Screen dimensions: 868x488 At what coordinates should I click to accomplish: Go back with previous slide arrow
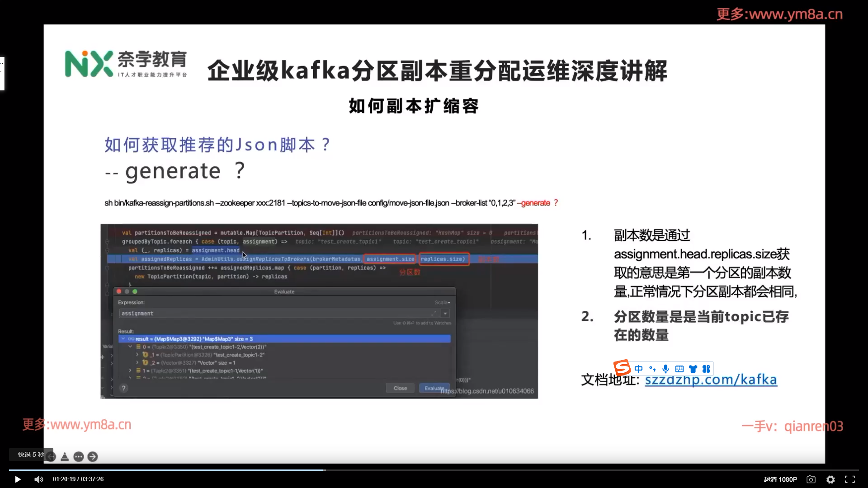pyautogui.click(x=51, y=457)
